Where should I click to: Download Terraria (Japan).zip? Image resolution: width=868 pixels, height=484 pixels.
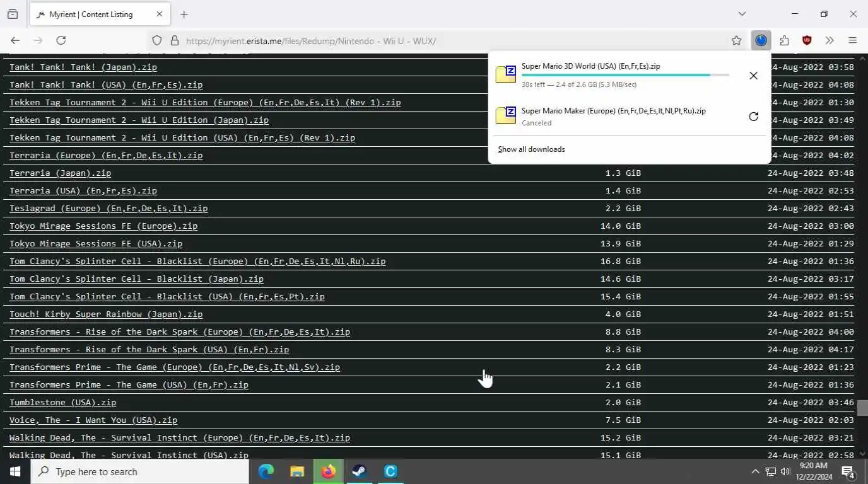pos(60,173)
